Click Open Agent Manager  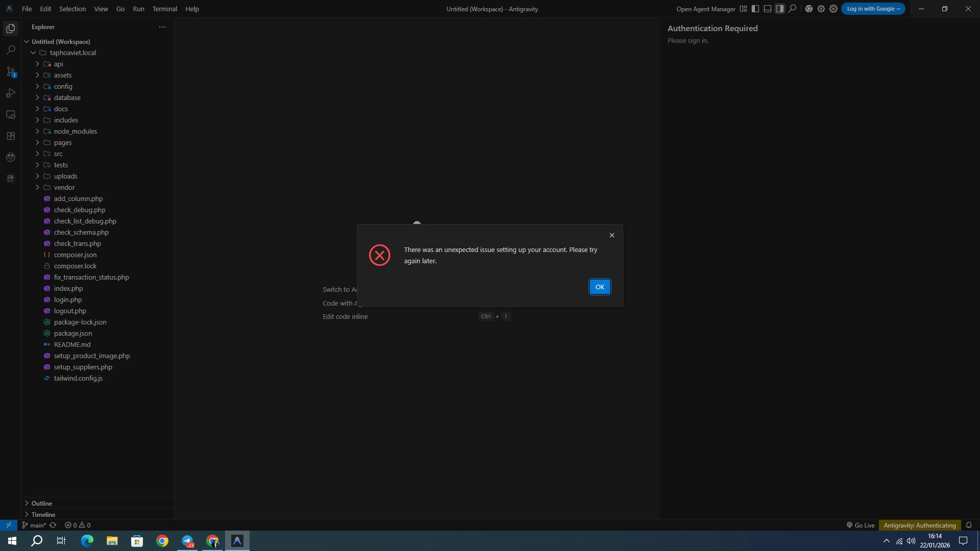point(706,9)
